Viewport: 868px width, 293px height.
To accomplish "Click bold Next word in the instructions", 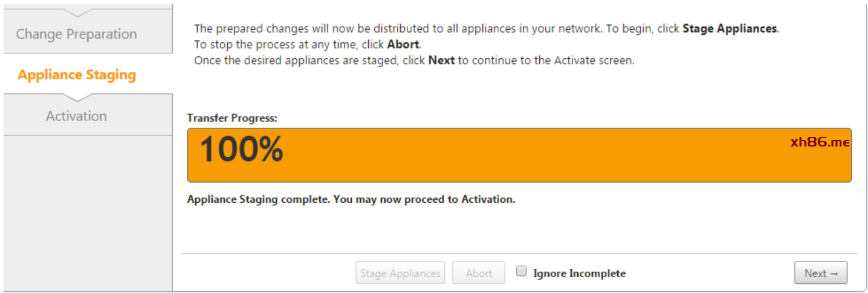I will click(441, 61).
